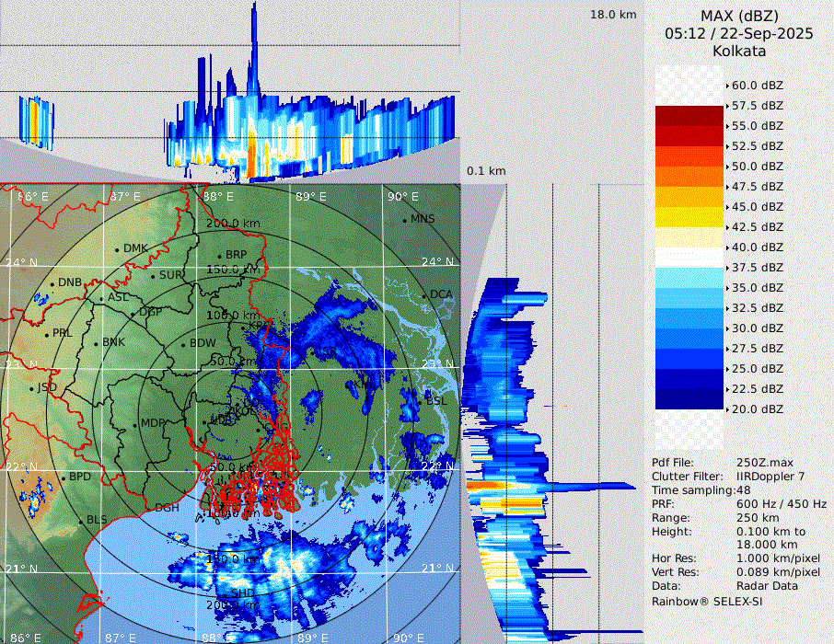This screenshot has height=644, width=834.
Task: Click the MNS station marker dot
Action: 405,220
